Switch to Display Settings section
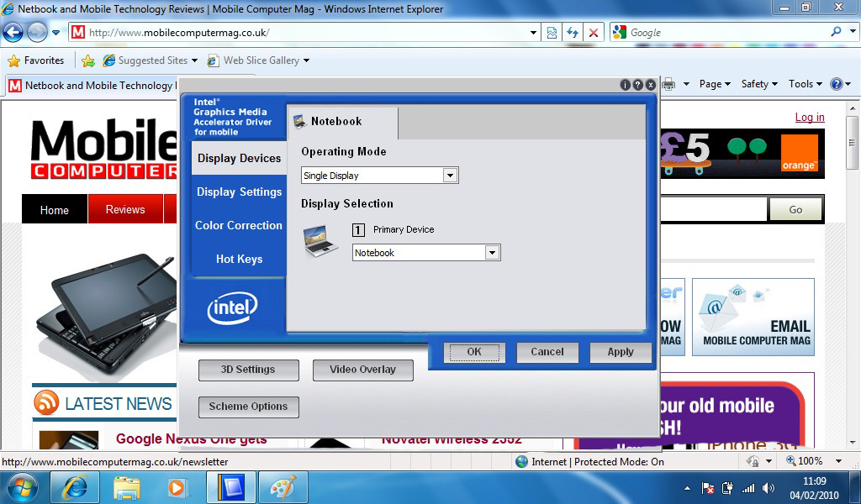 click(239, 192)
